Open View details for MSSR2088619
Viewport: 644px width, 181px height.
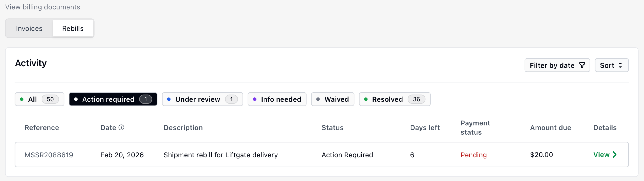tap(605, 154)
